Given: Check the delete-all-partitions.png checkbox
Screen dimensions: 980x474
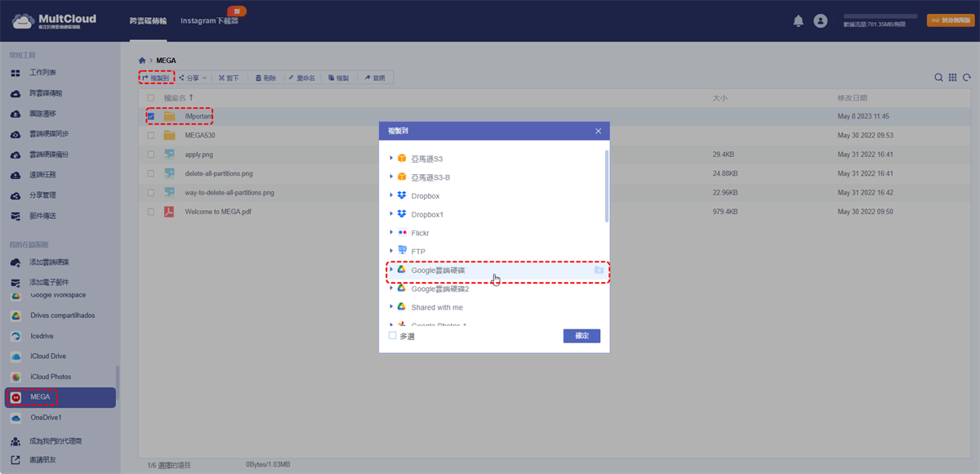Looking at the screenshot, I should pyautogui.click(x=151, y=173).
